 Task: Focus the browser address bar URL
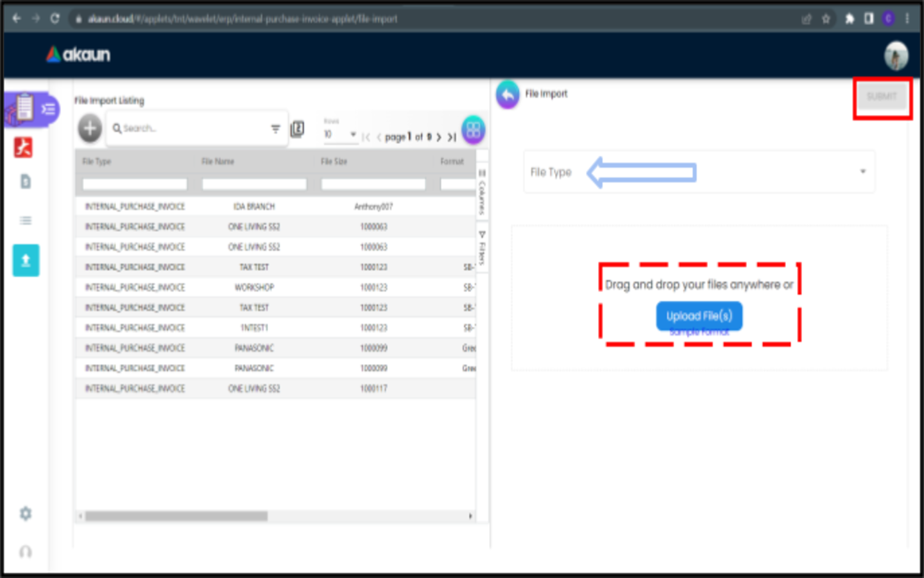click(243, 19)
